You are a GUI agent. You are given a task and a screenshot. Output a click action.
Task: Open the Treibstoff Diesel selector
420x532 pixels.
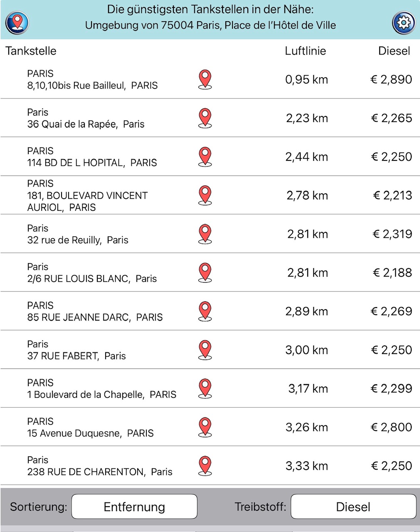coord(353,507)
